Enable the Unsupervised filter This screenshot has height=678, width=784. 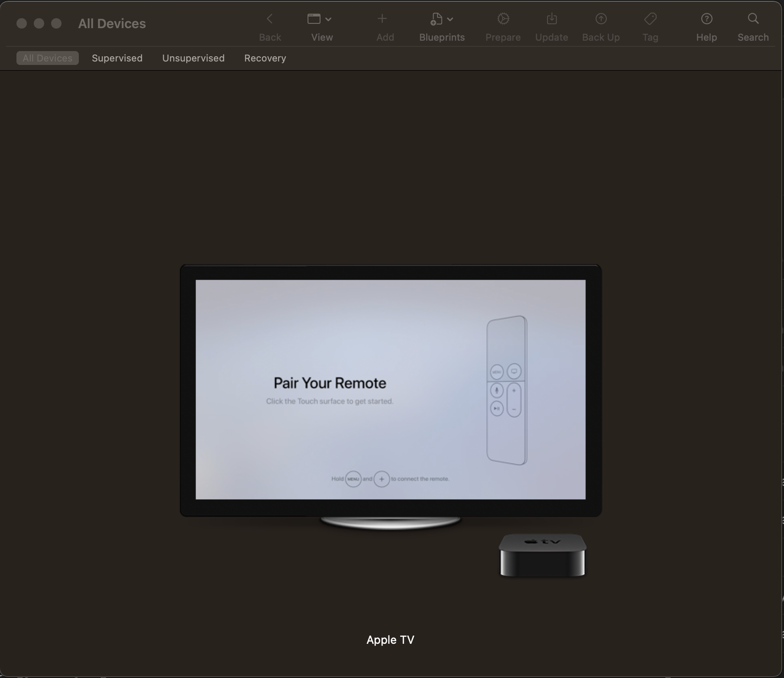tap(193, 58)
